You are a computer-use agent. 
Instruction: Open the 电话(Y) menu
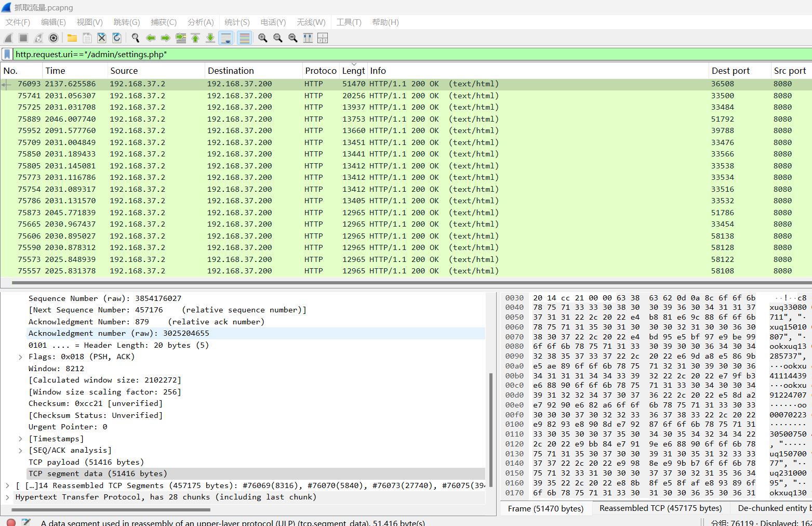tap(273, 22)
